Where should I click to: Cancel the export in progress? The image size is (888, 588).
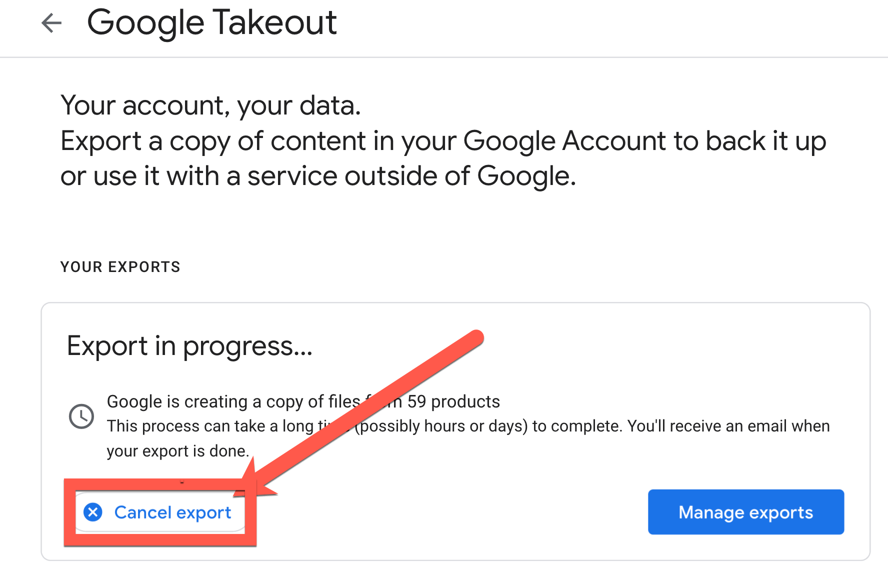tap(159, 512)
